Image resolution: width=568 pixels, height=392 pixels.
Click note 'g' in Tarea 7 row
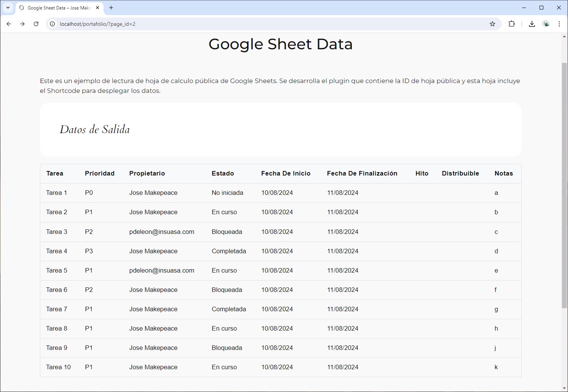pyautogui.click(x=496, y=309)
